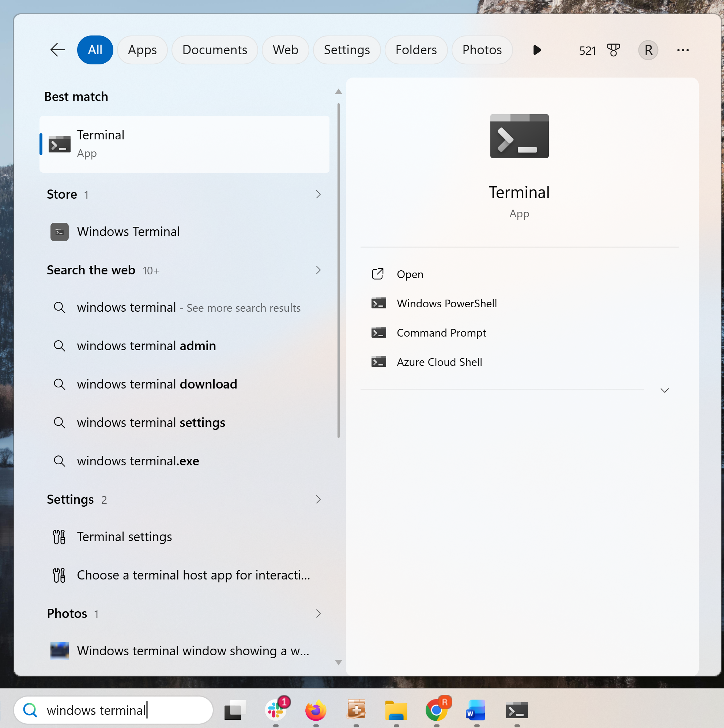Open the 'Windows terminal window showing' photo result

coord(184,651)
